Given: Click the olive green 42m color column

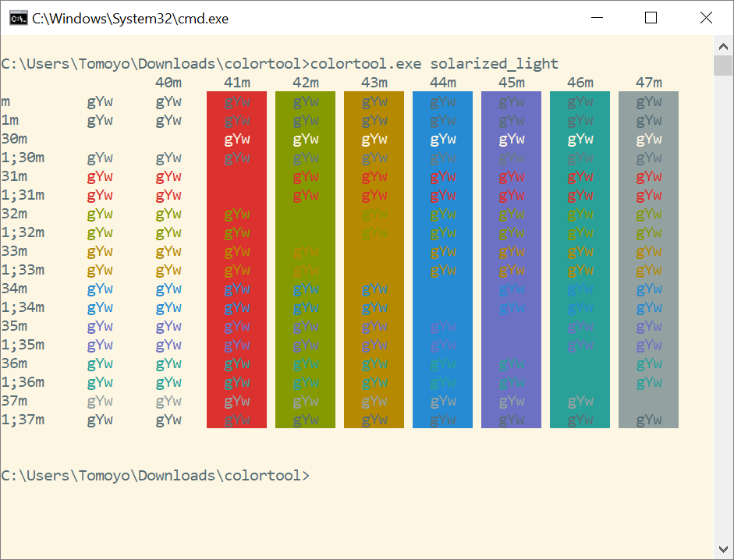Looking at the screenshot, I should click(x=305, y=260).
